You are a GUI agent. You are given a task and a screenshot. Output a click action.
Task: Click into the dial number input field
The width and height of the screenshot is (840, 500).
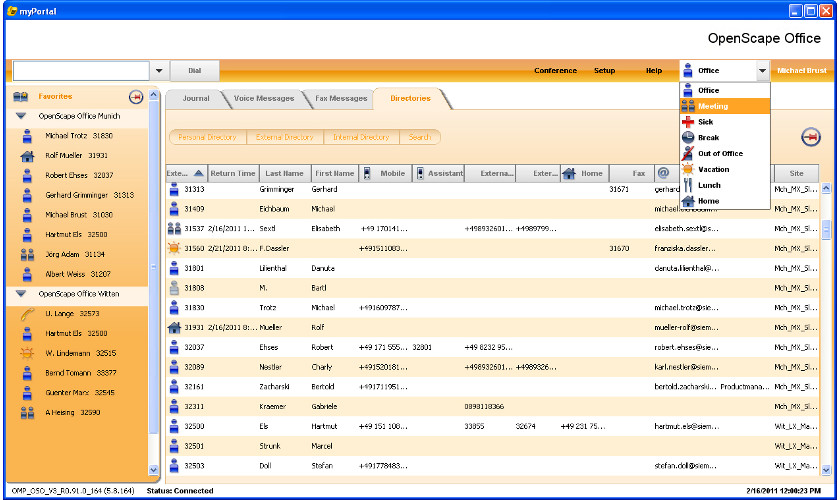pyautogui.click(x=81, y=71)
